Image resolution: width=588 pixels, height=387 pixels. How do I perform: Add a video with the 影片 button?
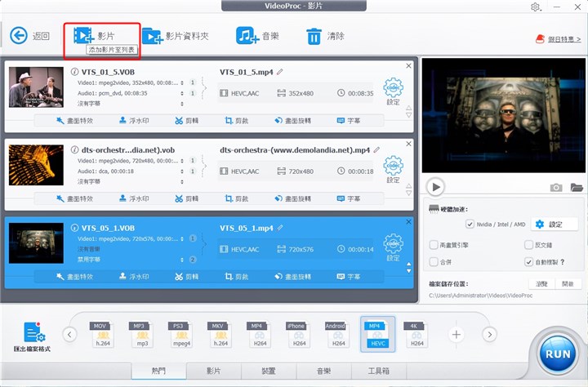pos(94,36)
